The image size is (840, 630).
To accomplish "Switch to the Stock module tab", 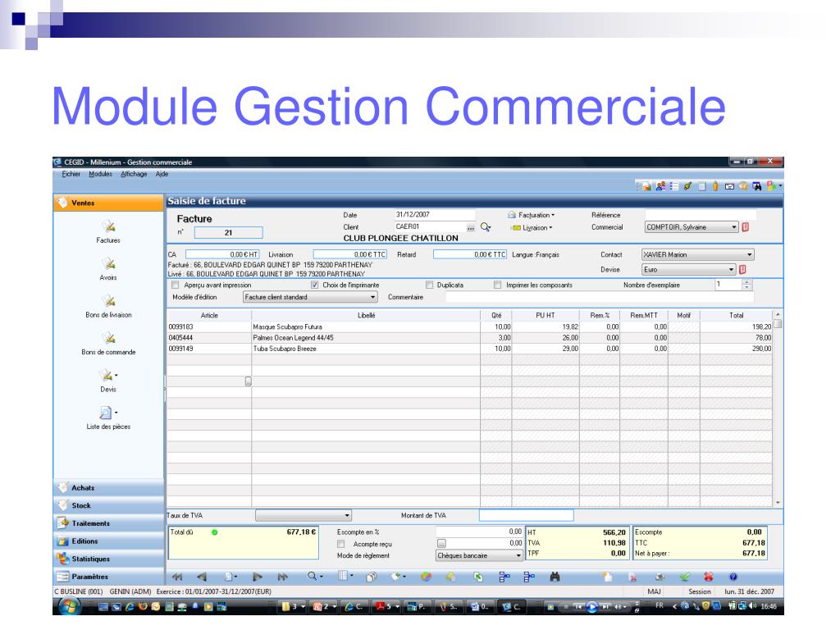I will pyautogui.click(x=109, y=505).
